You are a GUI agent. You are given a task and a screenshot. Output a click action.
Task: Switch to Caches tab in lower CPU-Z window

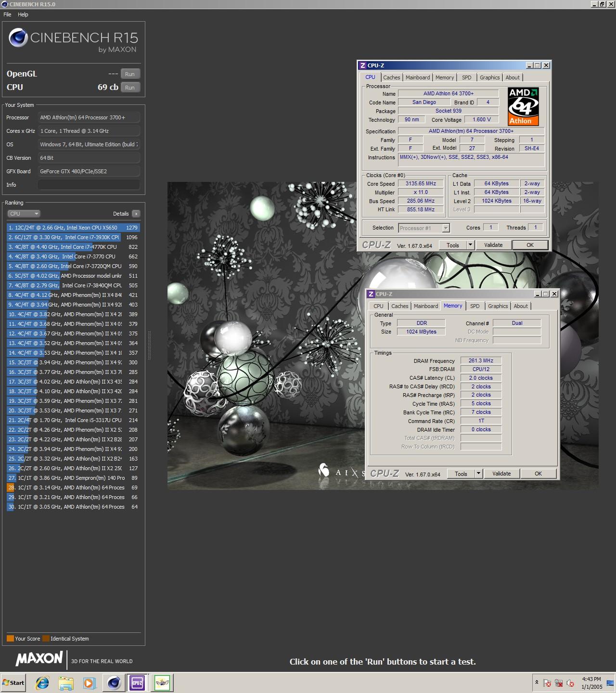[400, 306]
